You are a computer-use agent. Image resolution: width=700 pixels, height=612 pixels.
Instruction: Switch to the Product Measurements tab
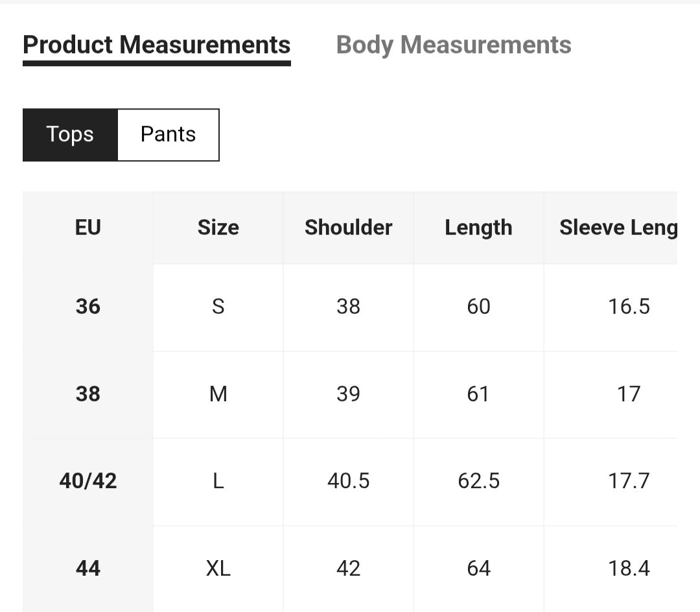pos(156,45)
